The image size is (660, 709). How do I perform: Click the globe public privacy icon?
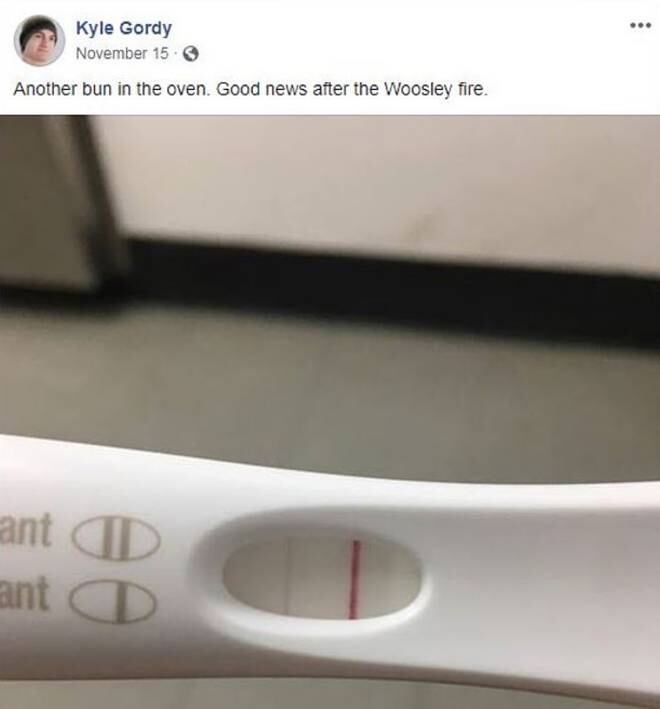191,54
